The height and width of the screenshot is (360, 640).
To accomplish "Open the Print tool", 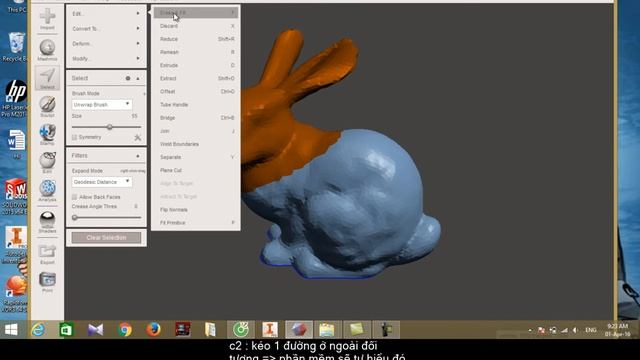I will [47, 282].
